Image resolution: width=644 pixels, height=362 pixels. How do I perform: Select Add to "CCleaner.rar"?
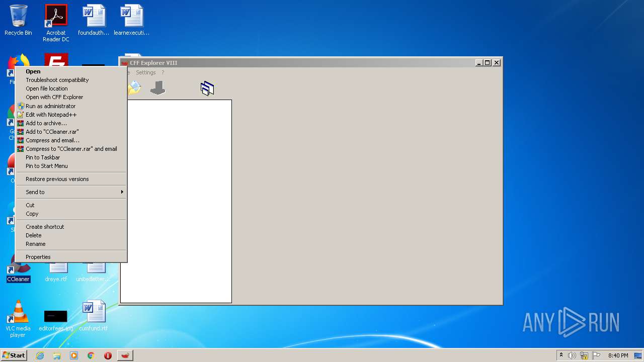[x=71, y=132]
